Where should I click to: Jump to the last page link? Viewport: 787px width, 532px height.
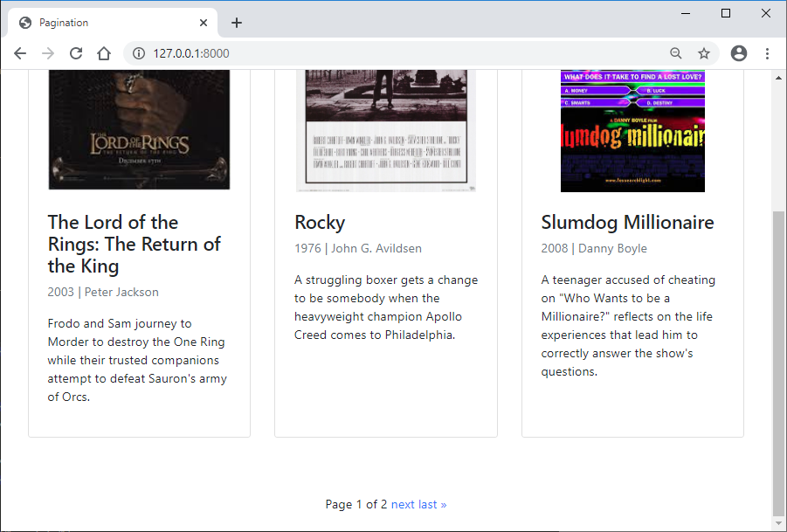tap(432, 504)
